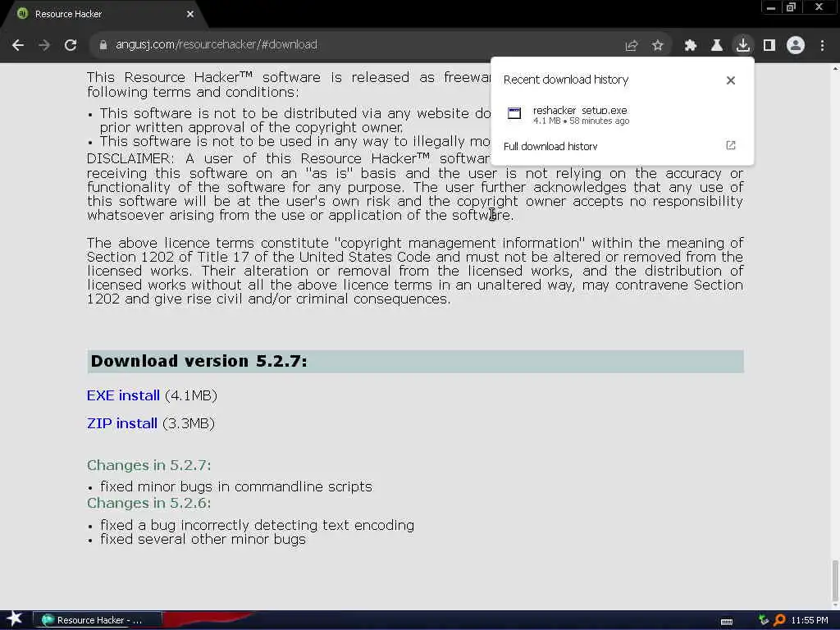
Task: Open Chrome's three-dot menu
Action: pyautogui.click(x=822, y=46)
